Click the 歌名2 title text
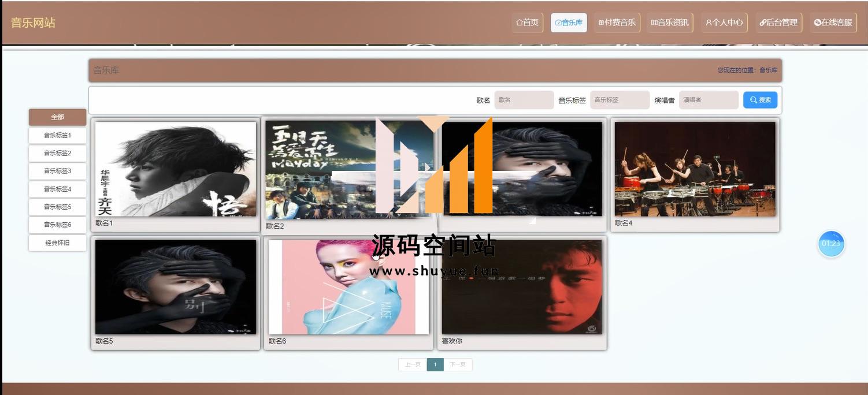 pyautogui.click(x=275, y=226)
